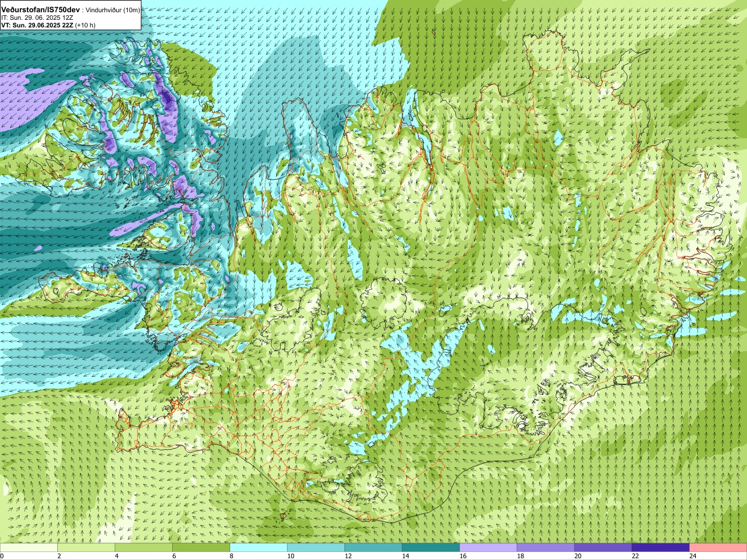Click the pale cream 0–2 legend swatch
747x560 pixels.
click(29, 548)
